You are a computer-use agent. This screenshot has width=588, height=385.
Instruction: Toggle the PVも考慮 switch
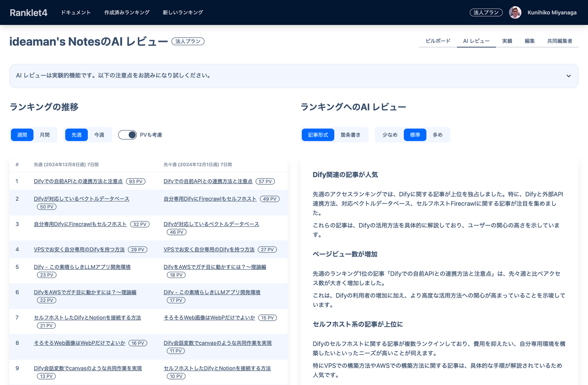pyautogui.click(x=128, y=135)
